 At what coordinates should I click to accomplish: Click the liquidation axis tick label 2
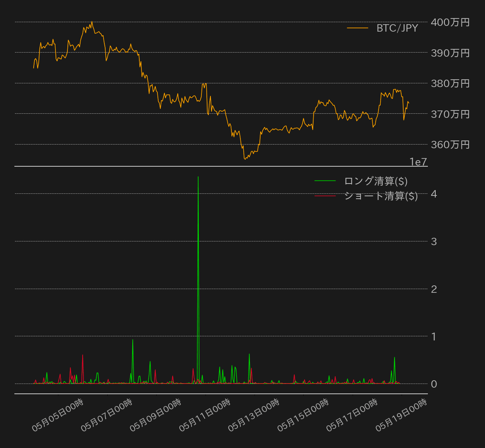tap(434, 289)
